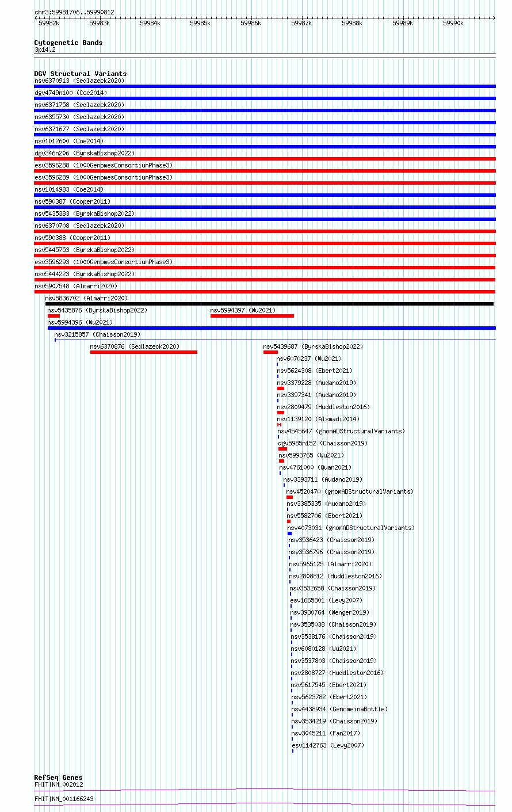
Task: Click the esv3596288 (1000GenomesConsortiumPhase3) label
Action: click(x=104, y=165)
